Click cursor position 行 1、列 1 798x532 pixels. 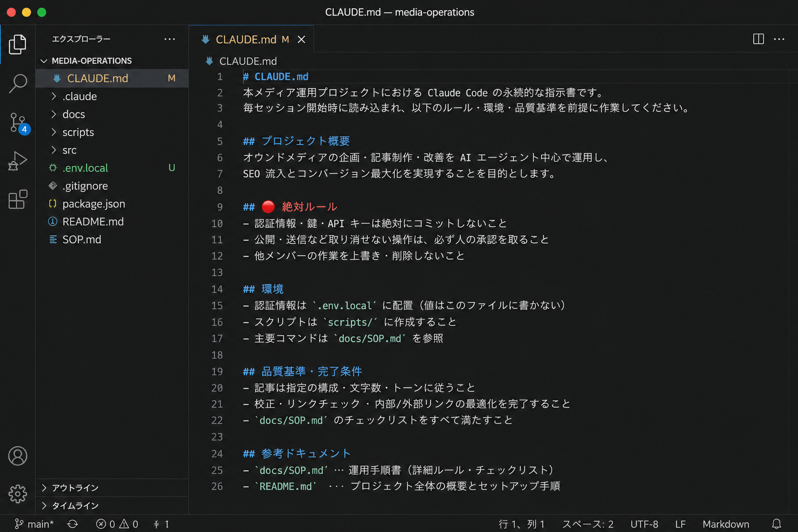(x=521, y=524)
